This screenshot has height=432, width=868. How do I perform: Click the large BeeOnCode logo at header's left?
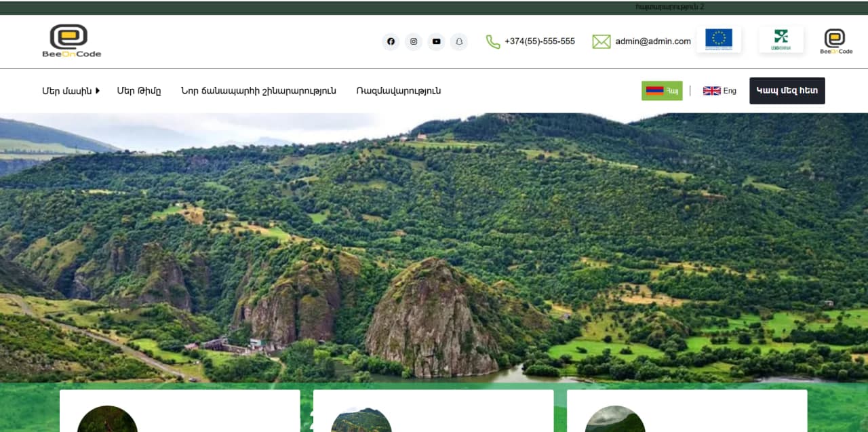[x=71, y=41]
